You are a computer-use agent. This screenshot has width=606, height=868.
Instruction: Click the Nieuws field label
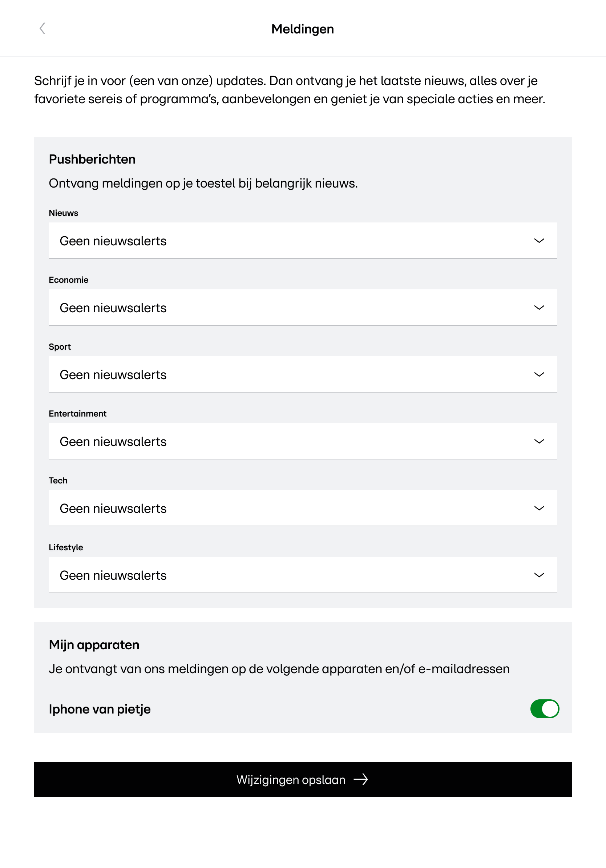[64, 213]
